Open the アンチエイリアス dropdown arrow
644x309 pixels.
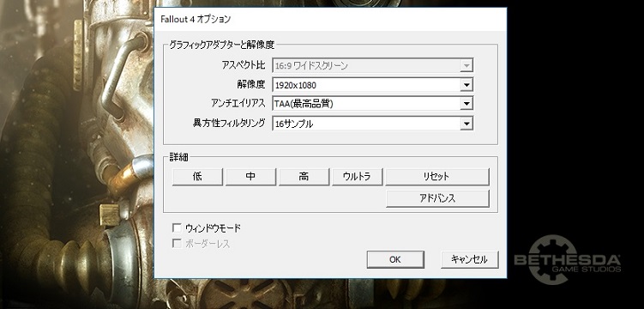pos(466,104)
